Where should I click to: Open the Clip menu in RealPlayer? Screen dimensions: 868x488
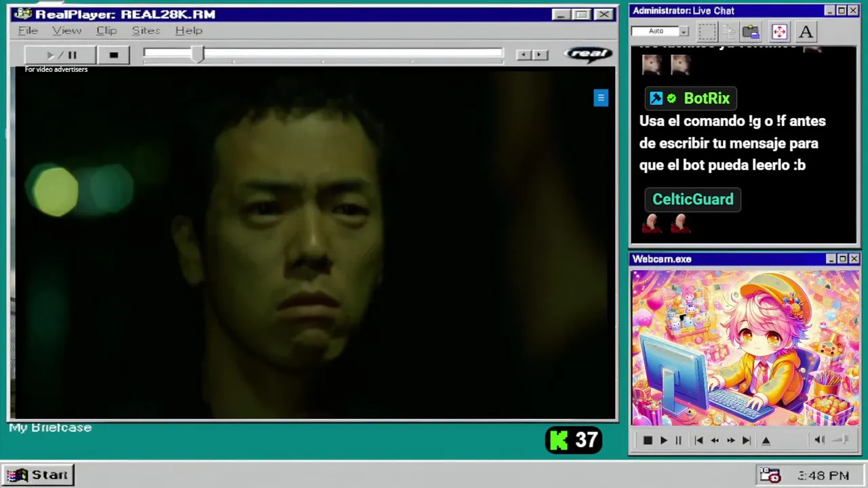click(x=106, y=30)
